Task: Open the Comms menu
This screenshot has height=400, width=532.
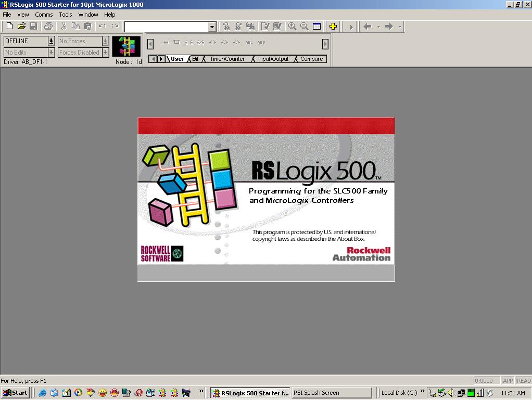Action: [x=44, y=15]
